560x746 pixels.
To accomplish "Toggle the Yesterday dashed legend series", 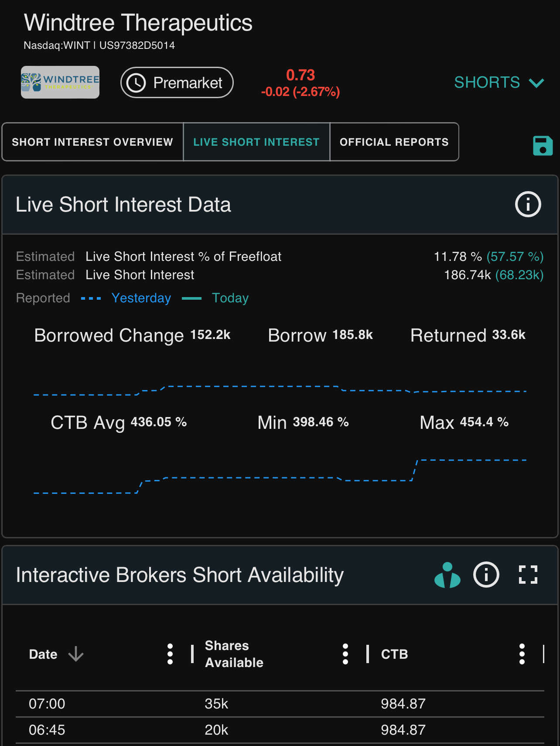I will [126, 298].
